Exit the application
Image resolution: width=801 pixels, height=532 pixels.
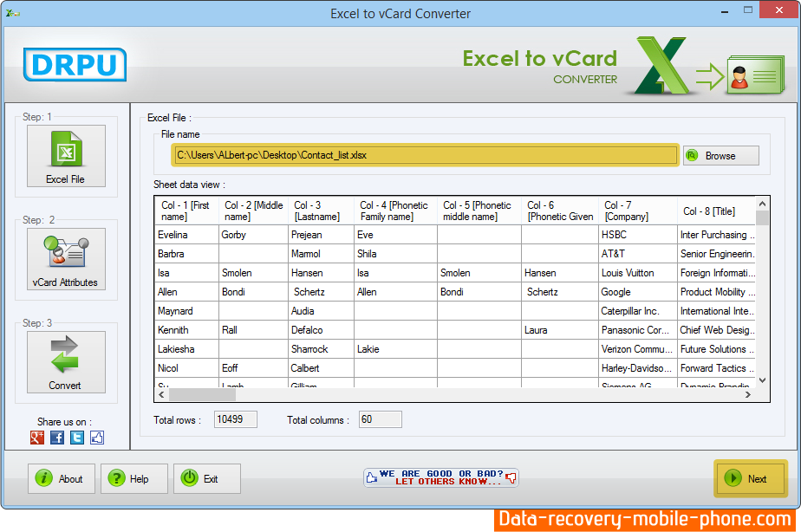point(206,479)
